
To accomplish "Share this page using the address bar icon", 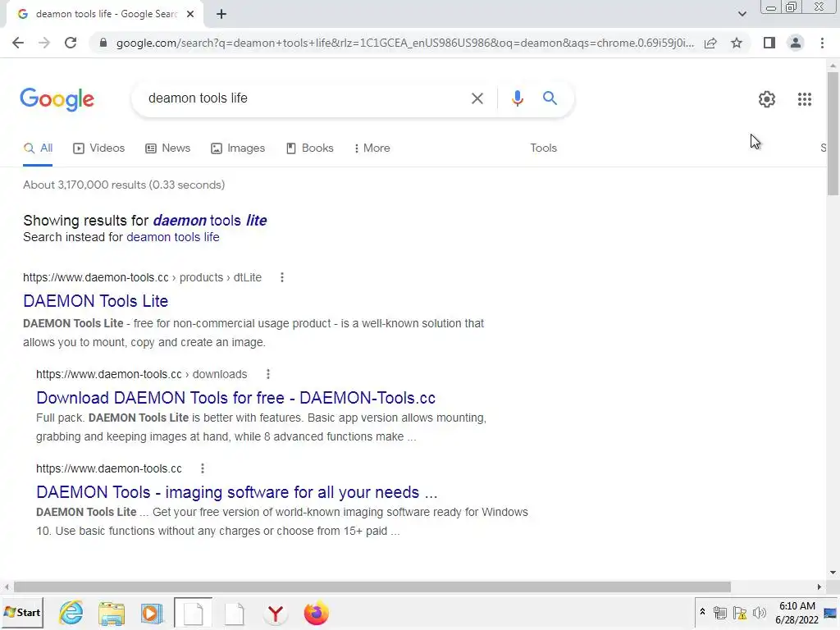I will (710, 43).
